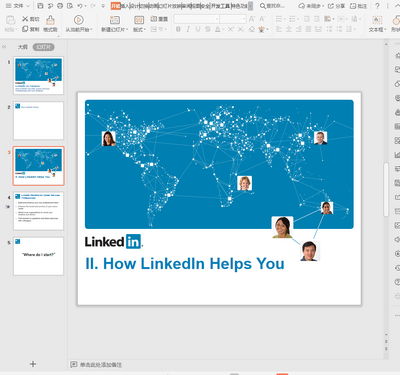
Task: Click the Redo arrow icon
Action: coord(92,6)
